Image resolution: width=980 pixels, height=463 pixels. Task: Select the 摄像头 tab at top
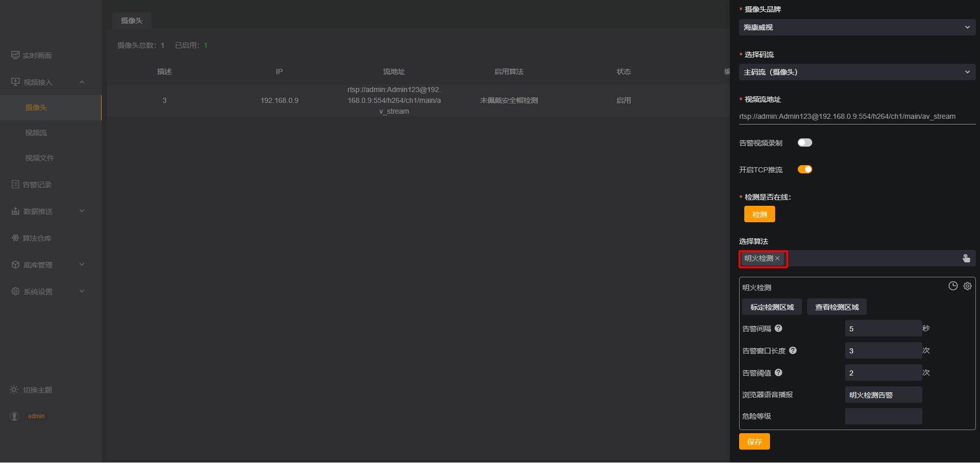click(132, 21)
